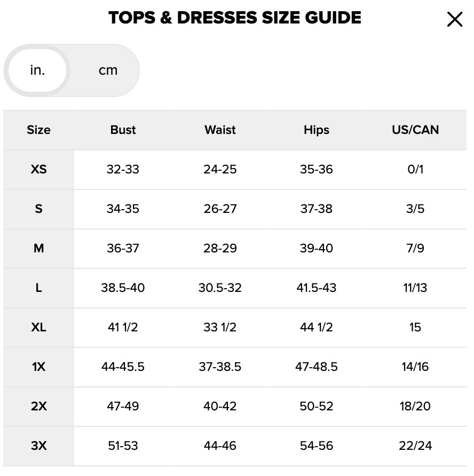Close the size guide with the X icon
Screen dimensions: 474x476
click(x=454, y=20)
